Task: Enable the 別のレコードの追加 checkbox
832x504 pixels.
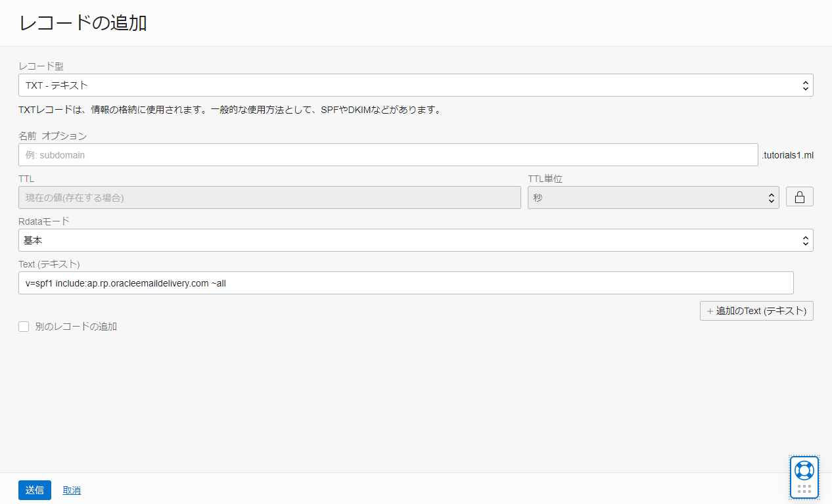Action: [24, 327]
